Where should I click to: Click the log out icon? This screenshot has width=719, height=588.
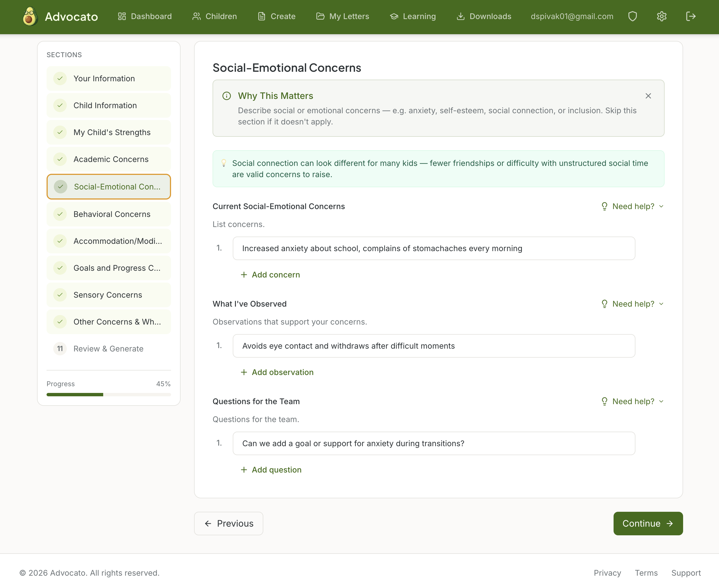[691, 16]
